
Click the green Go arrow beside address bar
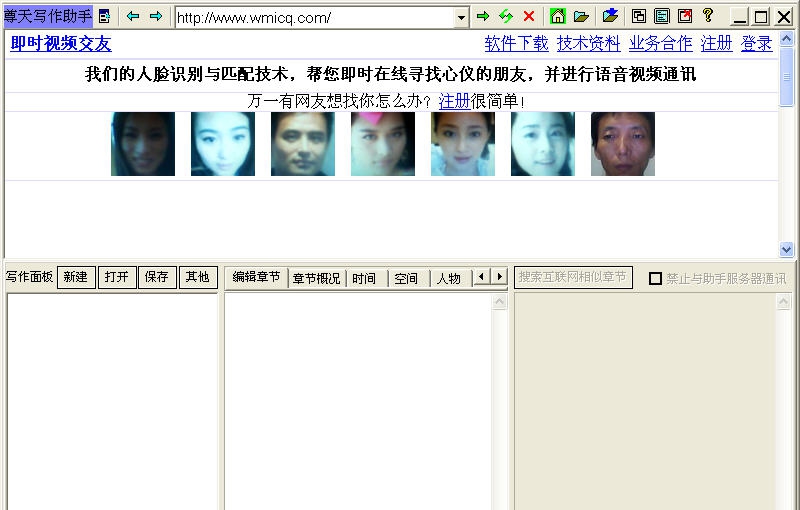tap(483, 17)
